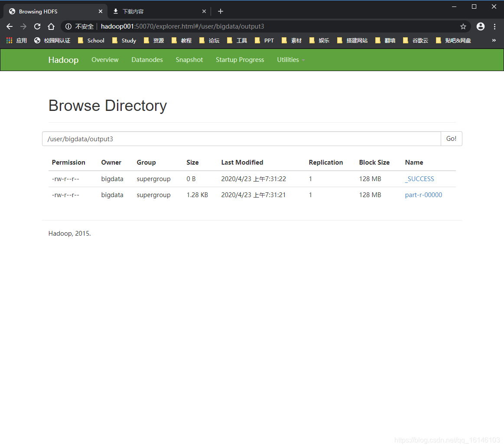Reload the page with refresh icon
This screenshot has height=448, width=504.
pyautogui.click(x=37, y=26)
